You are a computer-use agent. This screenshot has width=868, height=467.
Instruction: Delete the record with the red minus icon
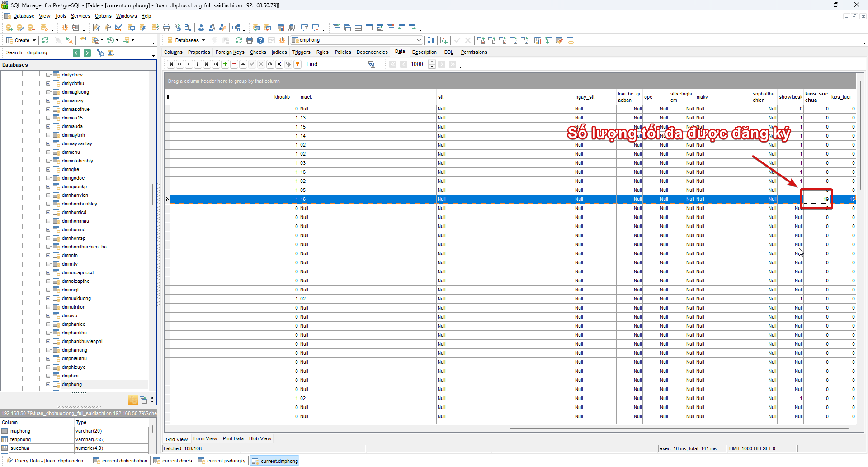pos(234,64)
